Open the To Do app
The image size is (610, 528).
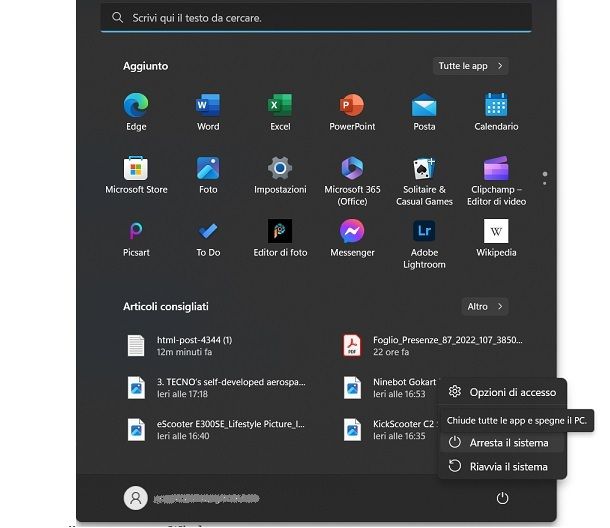(x=208, y=238)
